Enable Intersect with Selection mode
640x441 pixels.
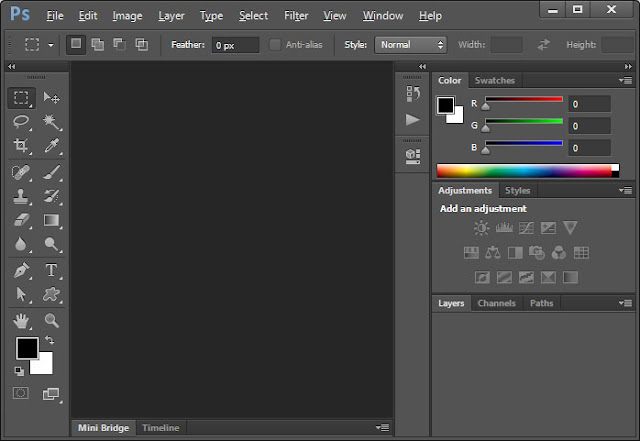click(x=142, y=44)
